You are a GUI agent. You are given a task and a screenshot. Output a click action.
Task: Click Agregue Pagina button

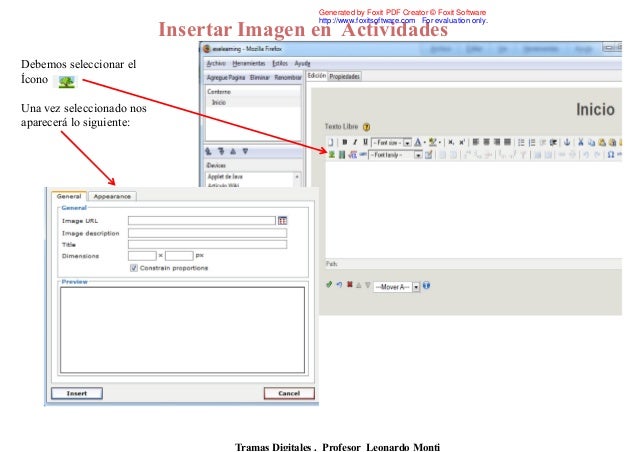(226, 77)
